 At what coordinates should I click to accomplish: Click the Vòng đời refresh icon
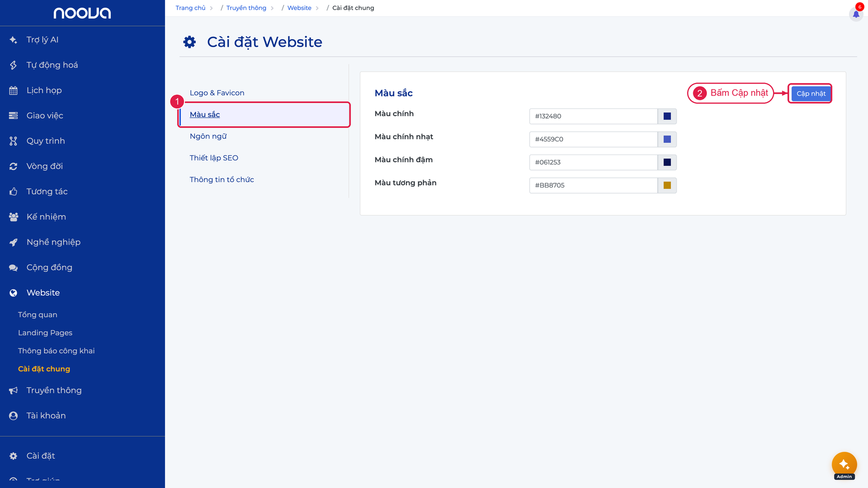[14, 166]
